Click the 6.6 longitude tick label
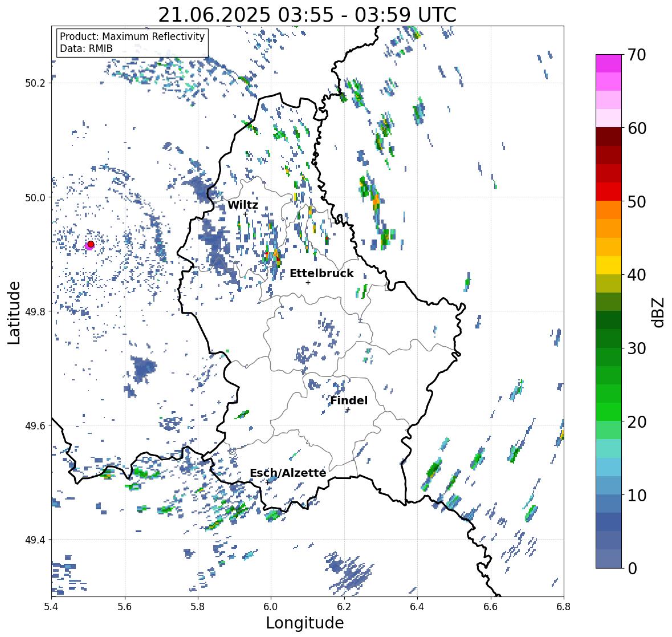 click(491, 607)
